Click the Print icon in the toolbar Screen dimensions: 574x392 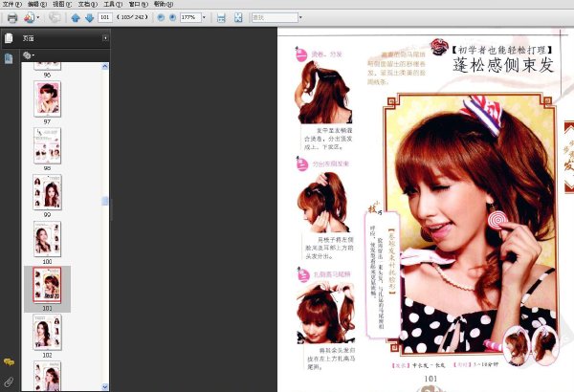(12, 17)
